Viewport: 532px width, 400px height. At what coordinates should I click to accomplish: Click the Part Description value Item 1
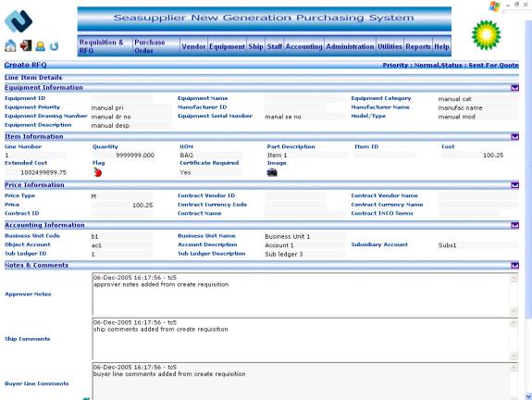pyautogui.click(x=277, y=156)
